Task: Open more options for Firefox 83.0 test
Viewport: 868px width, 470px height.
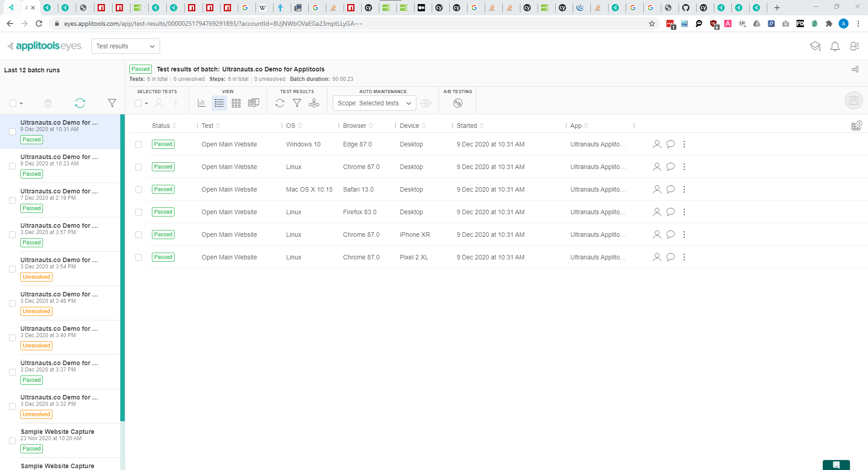Action: [x=684, y=212]
